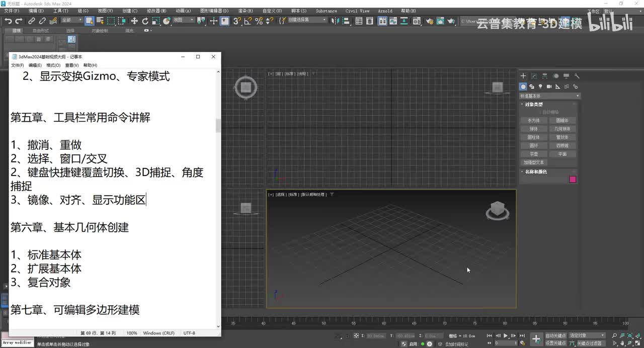Activate the Select Object tool
Screen dimensions: 644x348
(89, 21)
